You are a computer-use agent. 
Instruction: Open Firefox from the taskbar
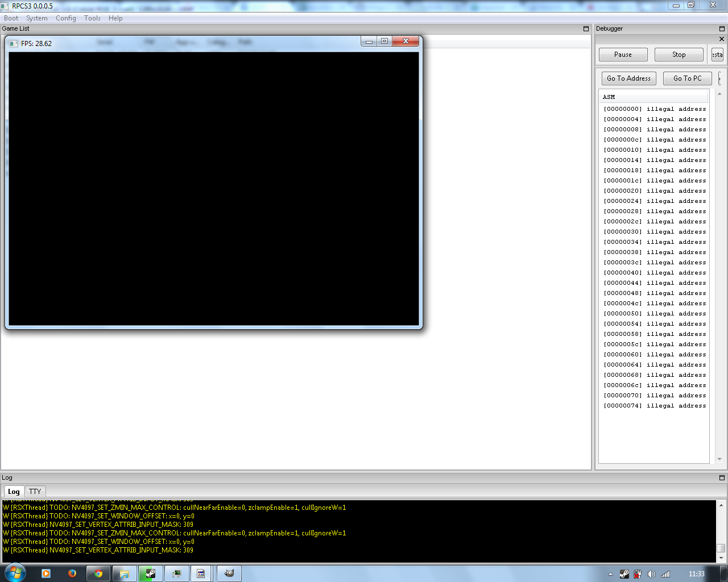(x=72, y=573)
